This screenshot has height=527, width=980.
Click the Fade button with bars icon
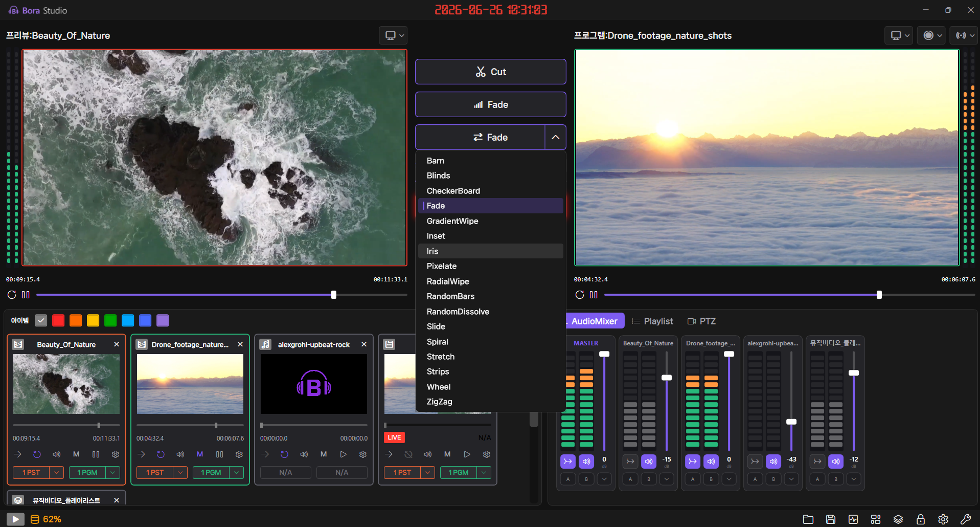click(491, 104)
